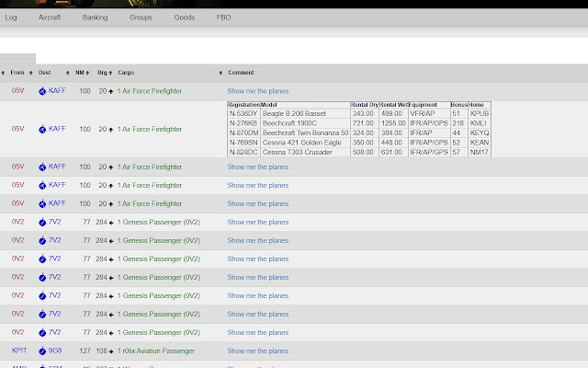This screenshot has width=588, height=368.
Task: Open the KPIT departure airport link
Action: 19,351
